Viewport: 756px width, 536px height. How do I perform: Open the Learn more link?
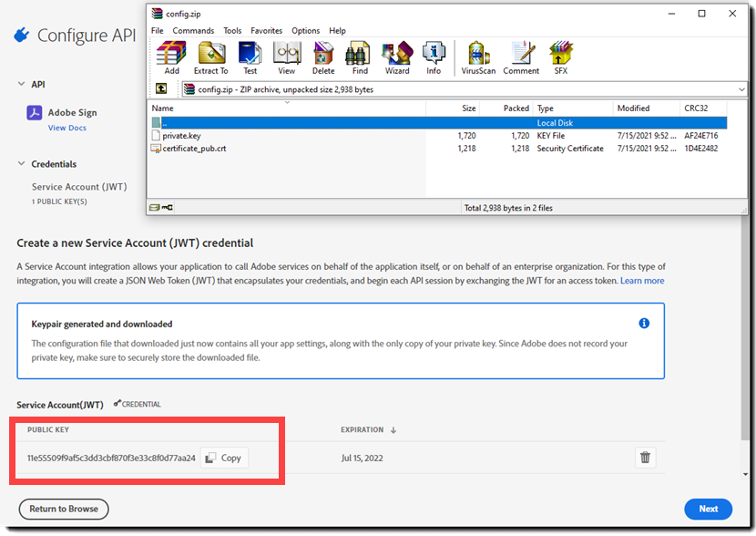pos(642,280)
